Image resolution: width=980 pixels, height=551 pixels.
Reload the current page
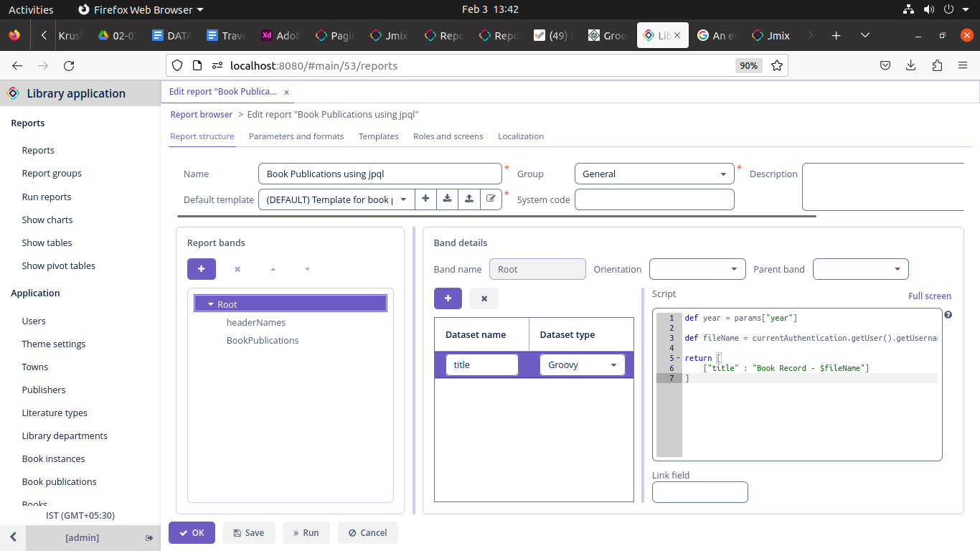pos(69,65)
